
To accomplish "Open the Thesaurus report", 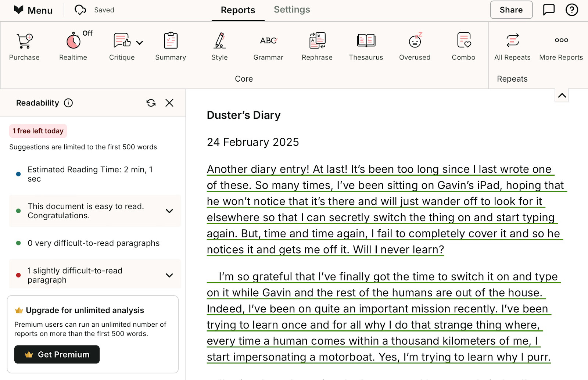I will click(x=366, y=45).
